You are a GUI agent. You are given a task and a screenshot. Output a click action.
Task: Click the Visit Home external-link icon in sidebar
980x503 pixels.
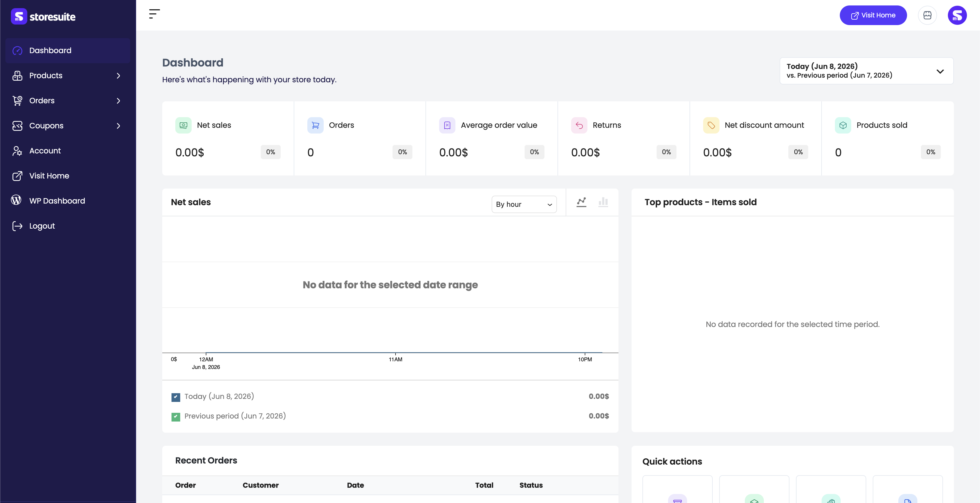pos(17,176)
